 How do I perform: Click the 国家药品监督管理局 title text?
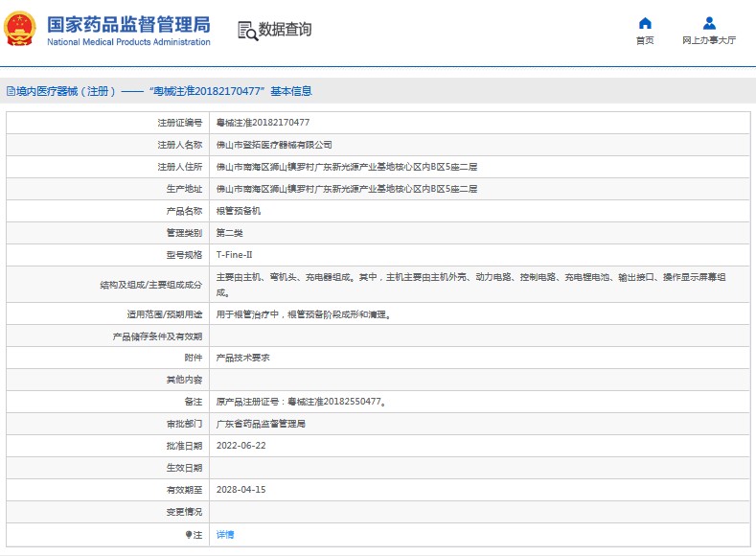click(x=128, y=24)
